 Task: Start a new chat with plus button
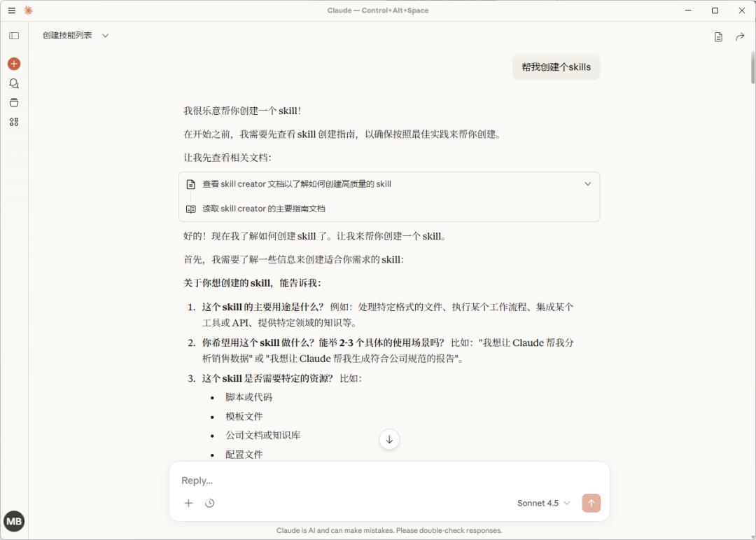(x=14, y=64)
